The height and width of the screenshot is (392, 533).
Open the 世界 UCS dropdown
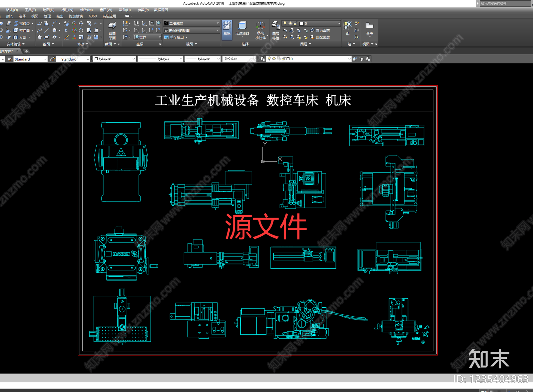(x=148, y=37)
